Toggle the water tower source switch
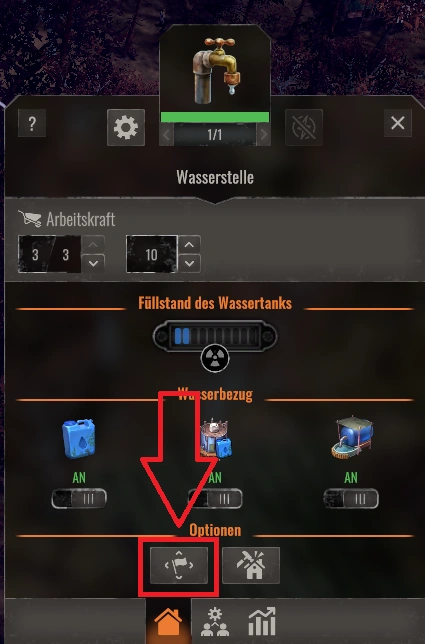The image size is (425, 644). pyautogui.click(x=215, y=499)
